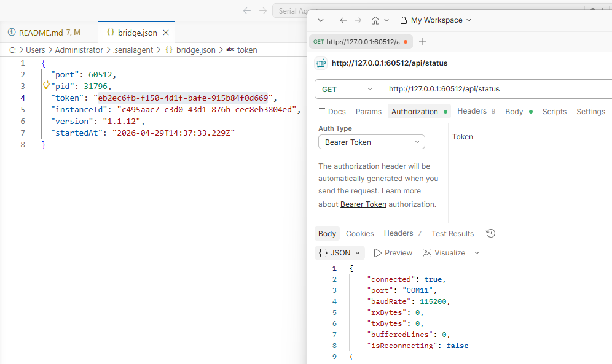Screen dimensions: 612x364
Task: Click the token breadcrumb symbol
Action: point(247,50)
